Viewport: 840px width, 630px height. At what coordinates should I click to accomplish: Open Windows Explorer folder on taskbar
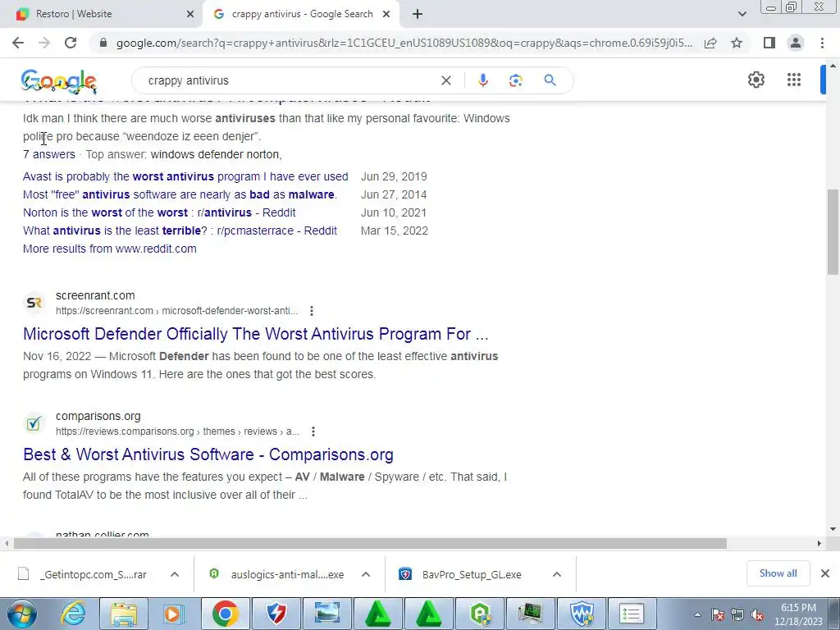click(x=124, y=614)
